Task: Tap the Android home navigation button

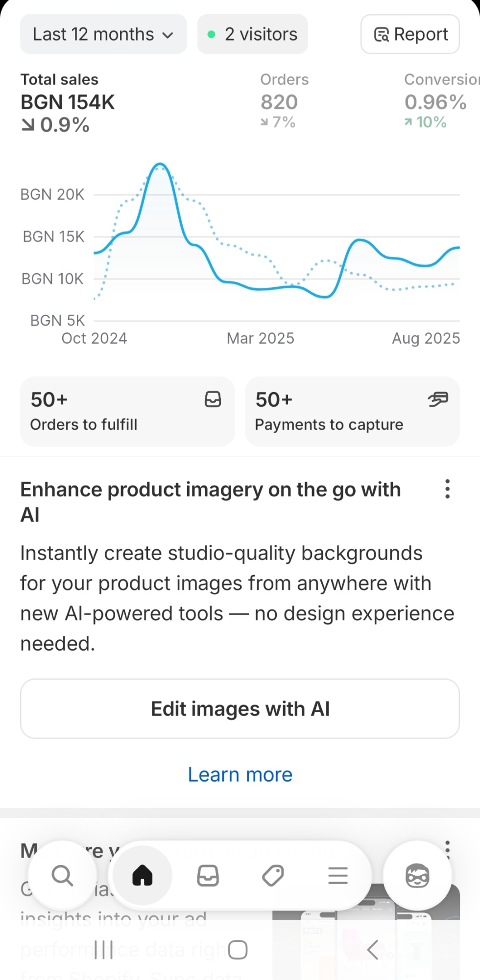Action: [x=238, y=950]
